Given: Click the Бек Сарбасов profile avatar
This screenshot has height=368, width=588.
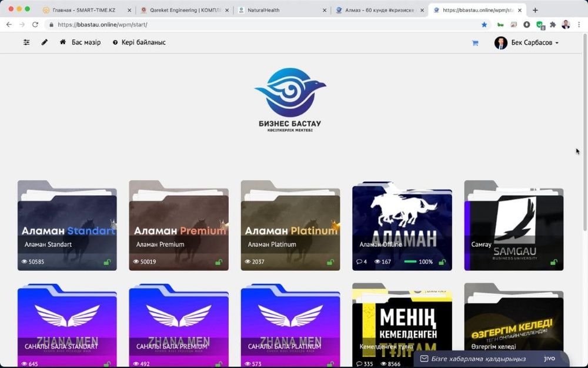Looking at the screenshot, I should [500, 43].
